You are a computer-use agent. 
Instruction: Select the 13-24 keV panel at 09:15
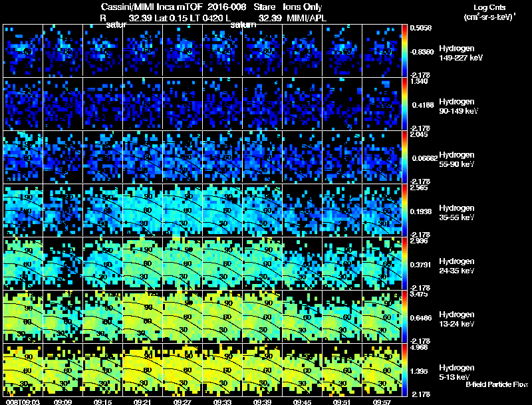pos(103,317)
